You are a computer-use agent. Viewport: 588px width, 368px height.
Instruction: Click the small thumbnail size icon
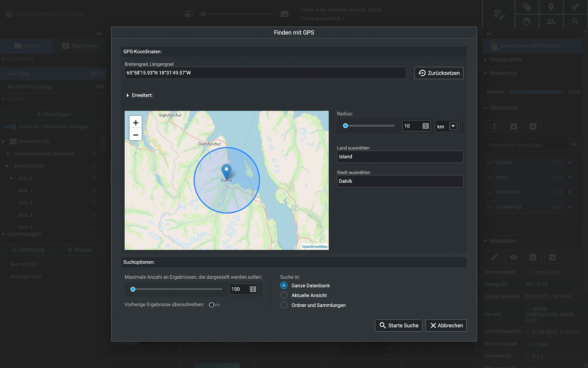pyautogui.click(x=189, y=14)
